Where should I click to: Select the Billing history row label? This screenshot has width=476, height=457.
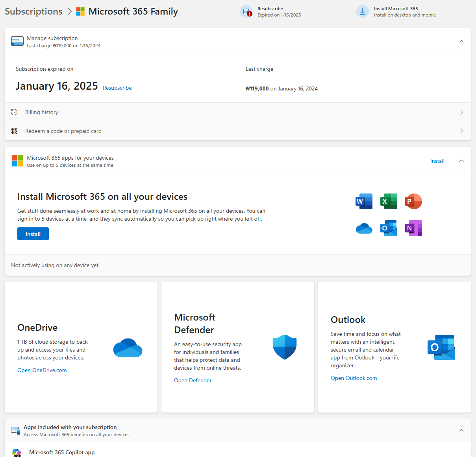42,112
